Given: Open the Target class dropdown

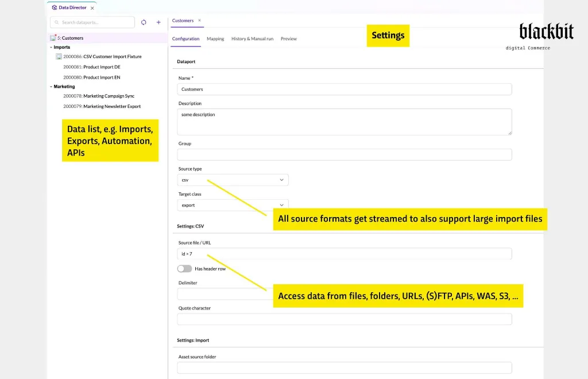Looking at the screenshot, I should 233,205.
